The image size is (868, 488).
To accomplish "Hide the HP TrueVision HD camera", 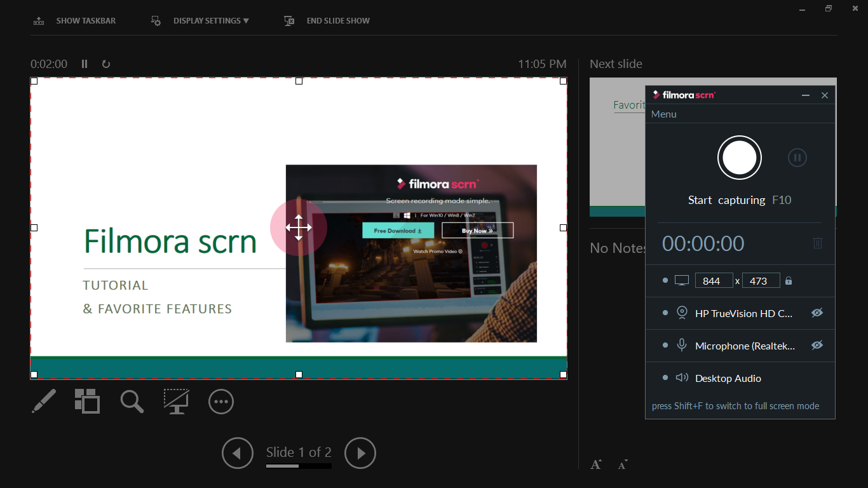I will 818,313.
